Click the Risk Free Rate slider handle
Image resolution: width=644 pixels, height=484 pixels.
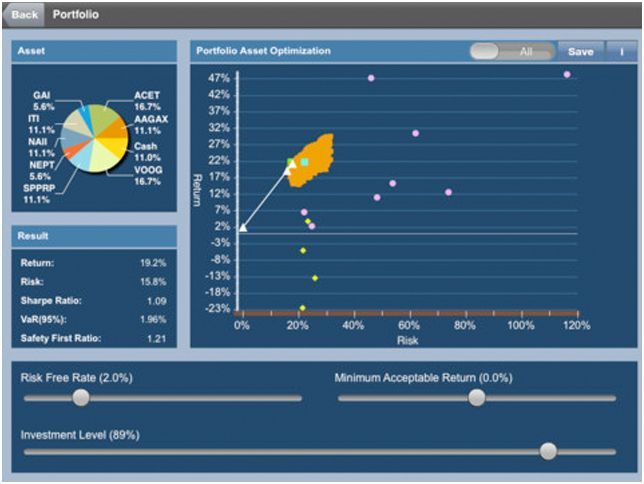(81, 397)
